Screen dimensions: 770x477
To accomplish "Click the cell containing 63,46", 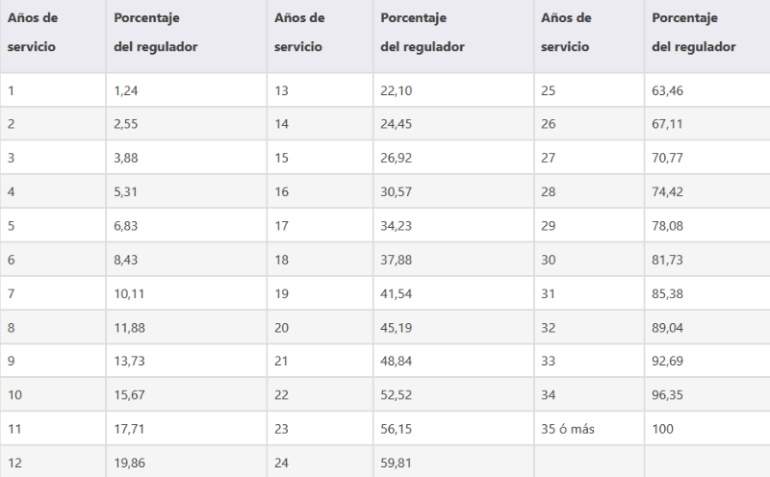I will [707, 90].
